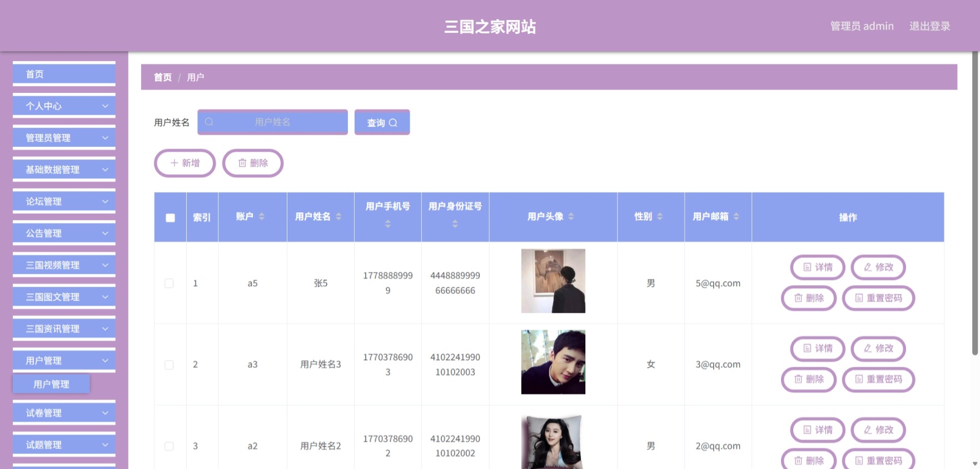Screen dimensions: 980x469
Task: Expand 论坛管理 menu chevron
Action: (105, 201)
